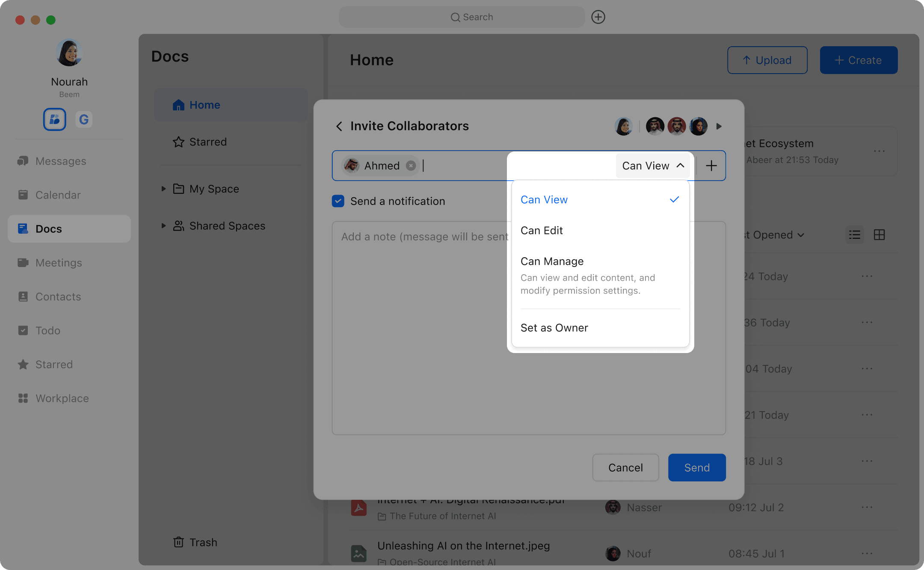Choose Can Manage permission option

click(552, 261)
